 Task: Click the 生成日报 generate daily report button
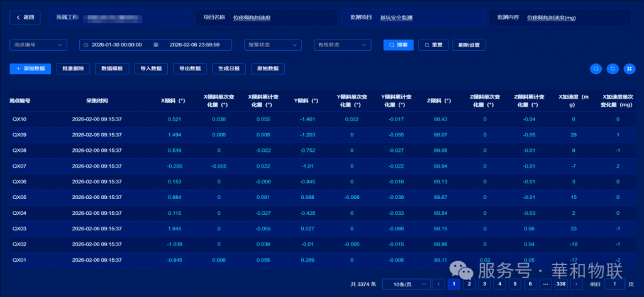pyautogui.click(x=229, y=69)
